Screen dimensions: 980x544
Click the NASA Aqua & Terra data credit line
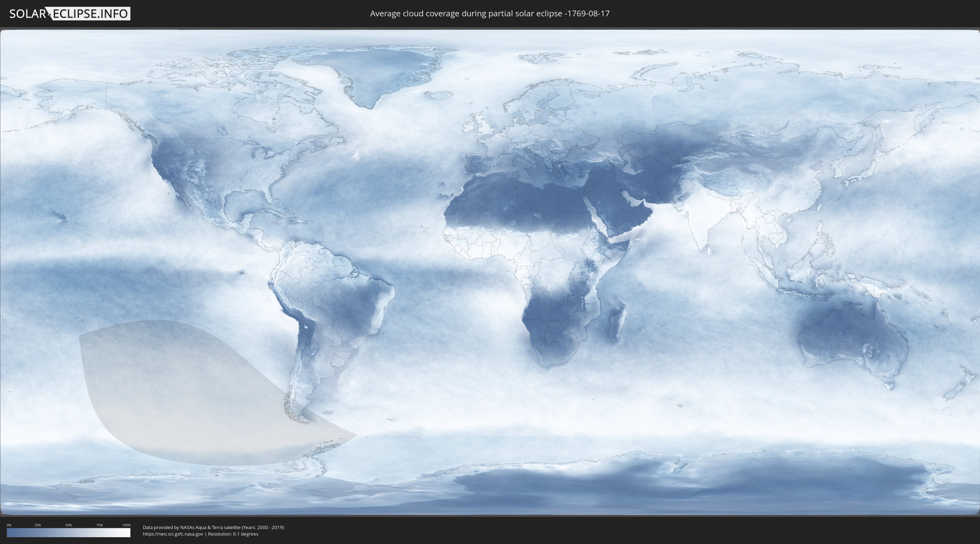coord(213,527)
